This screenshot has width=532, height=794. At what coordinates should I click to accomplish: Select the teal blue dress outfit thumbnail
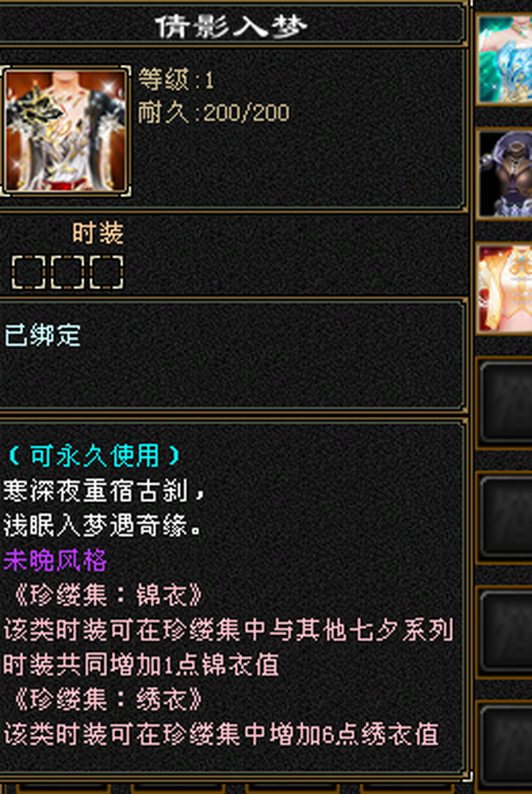(x=505, y=59)
